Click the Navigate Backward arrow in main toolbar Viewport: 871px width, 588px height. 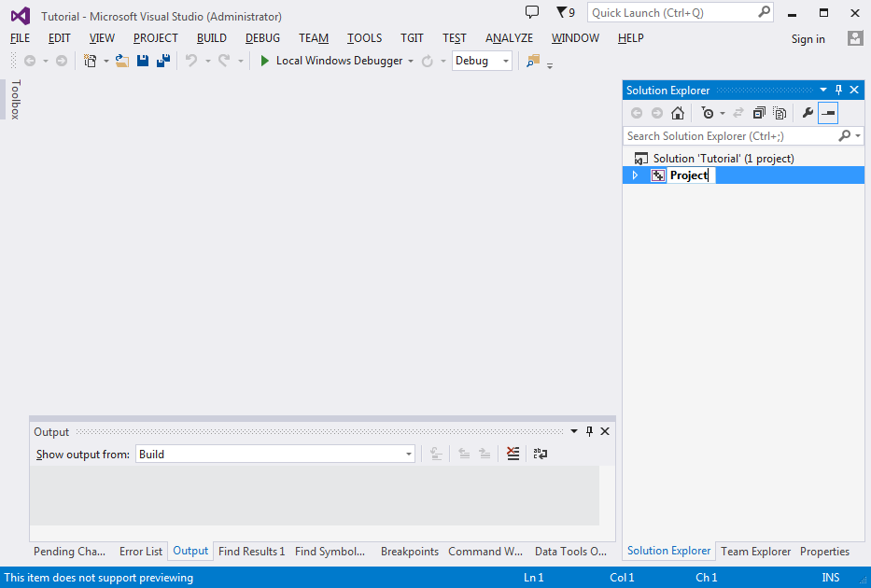(x=30, y=61)
